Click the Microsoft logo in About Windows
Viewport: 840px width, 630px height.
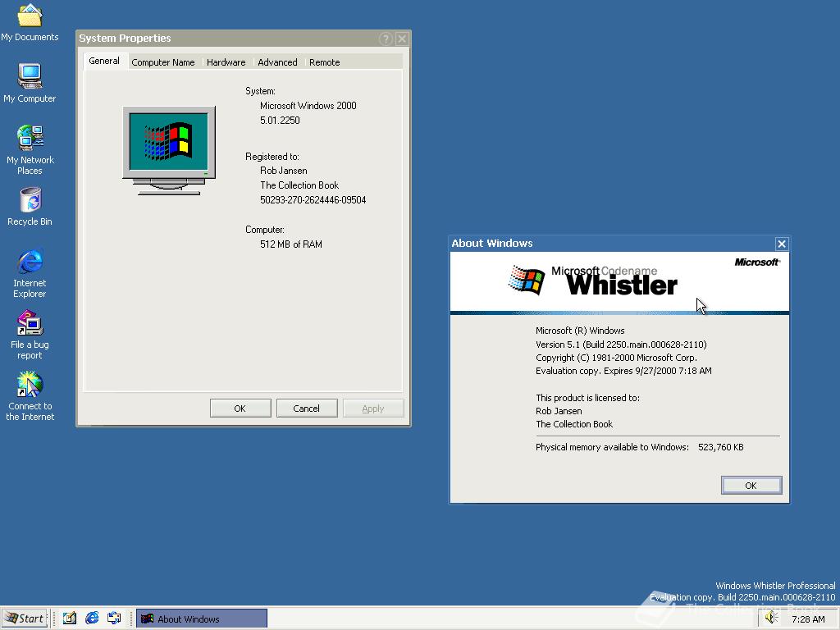(757, 262)
